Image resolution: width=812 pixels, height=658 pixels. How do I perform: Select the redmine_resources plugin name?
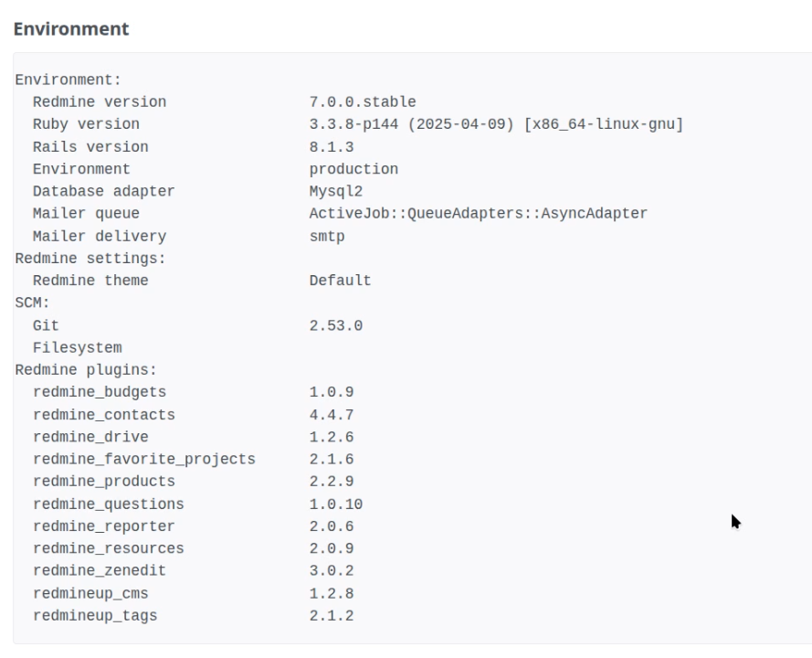coord(108,549)
